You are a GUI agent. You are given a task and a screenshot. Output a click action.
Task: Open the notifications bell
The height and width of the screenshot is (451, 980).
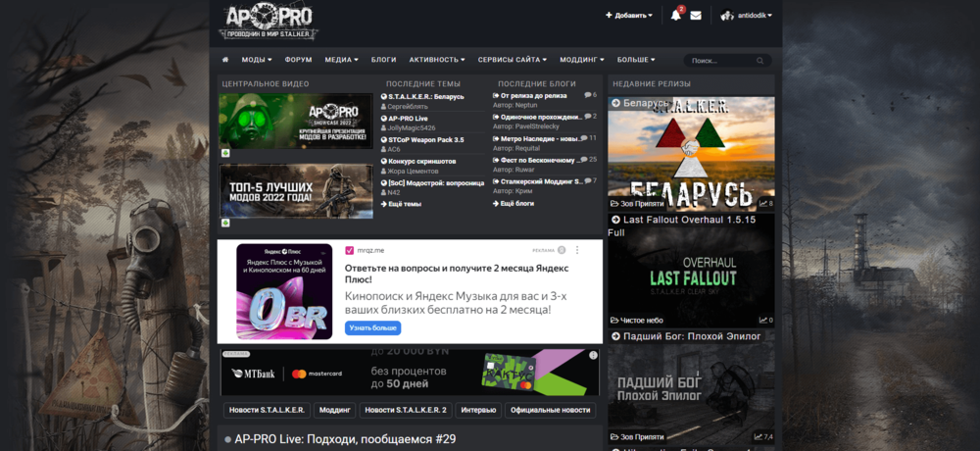[675, 16]
